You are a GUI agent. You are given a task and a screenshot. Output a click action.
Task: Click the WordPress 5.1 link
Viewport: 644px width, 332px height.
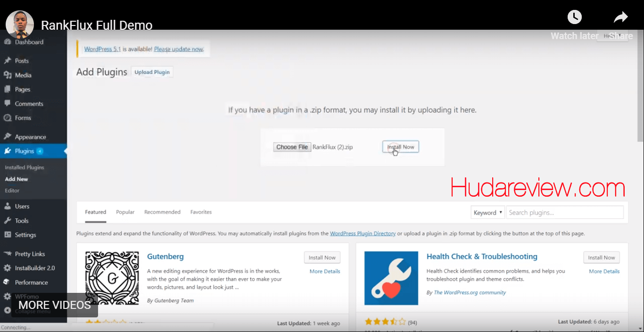pyautogui.click(x=102, y=49)
